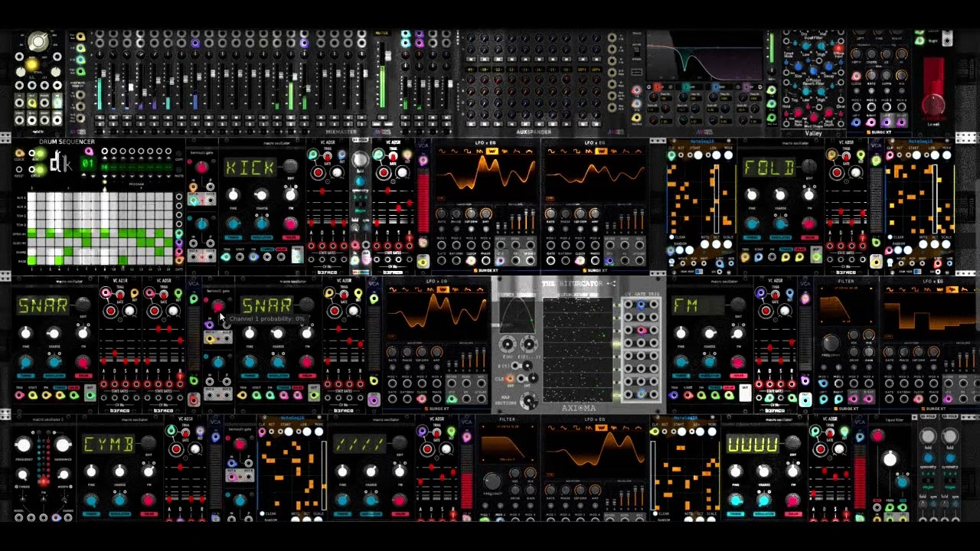Click the KICK text display

tap(250, 167)
